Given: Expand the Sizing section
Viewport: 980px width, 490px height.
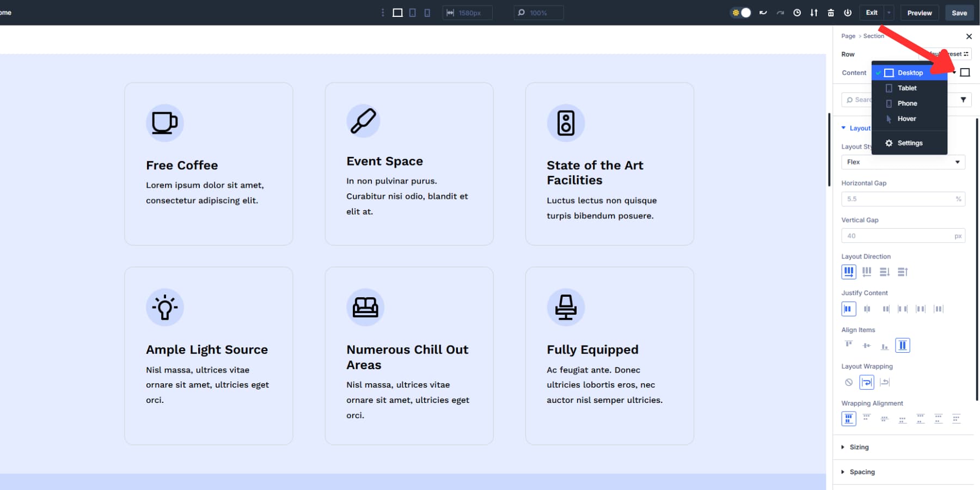Looking at the screenshot, I should [x=857, y=446].
